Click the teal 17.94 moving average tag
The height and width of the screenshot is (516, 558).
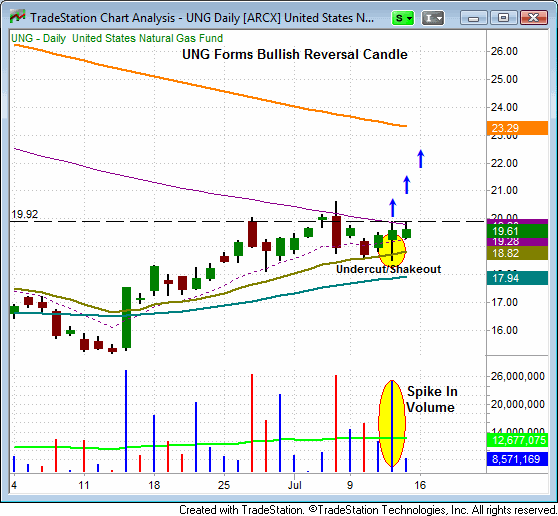click(517, 278)
